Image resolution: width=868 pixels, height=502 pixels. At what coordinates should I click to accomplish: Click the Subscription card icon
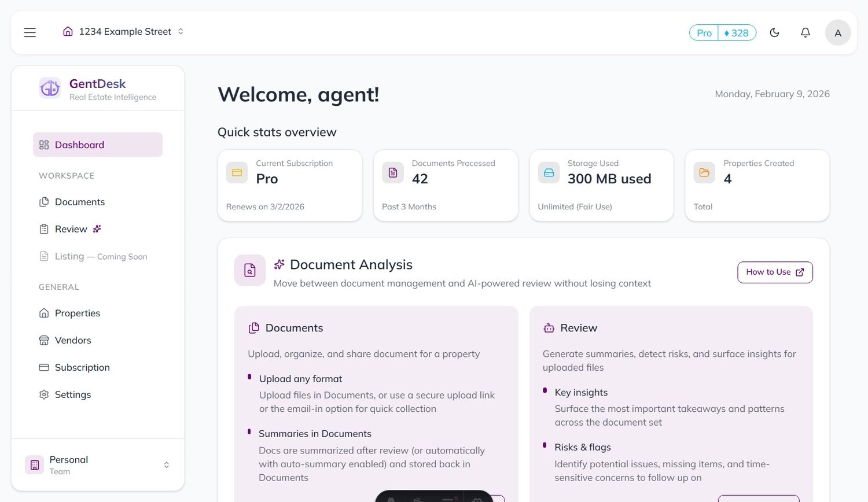click(x=43, y=367)
